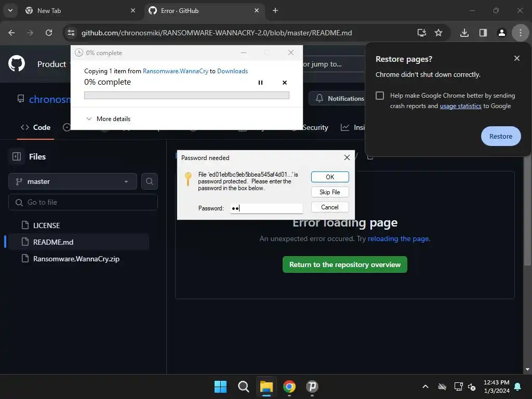This screenshot has height=399, width=532.
Task: Open the master branch dropdown
Action: coord(73,181)
